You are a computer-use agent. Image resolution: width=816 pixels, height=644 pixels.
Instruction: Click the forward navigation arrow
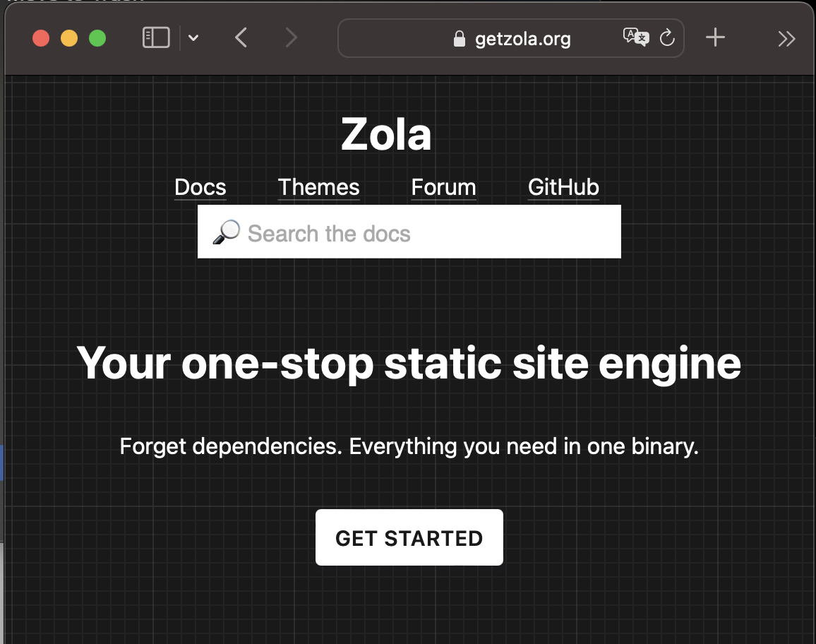(291, 38)
